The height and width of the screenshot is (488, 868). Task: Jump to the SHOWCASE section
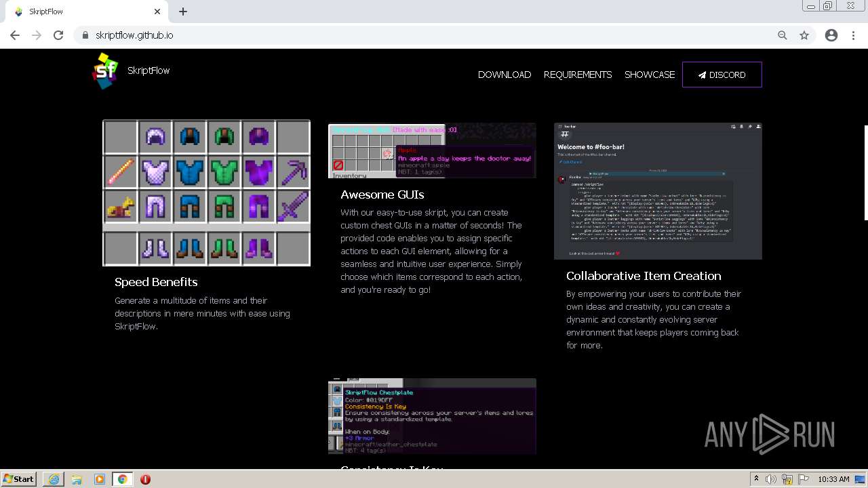pos(650,75)
